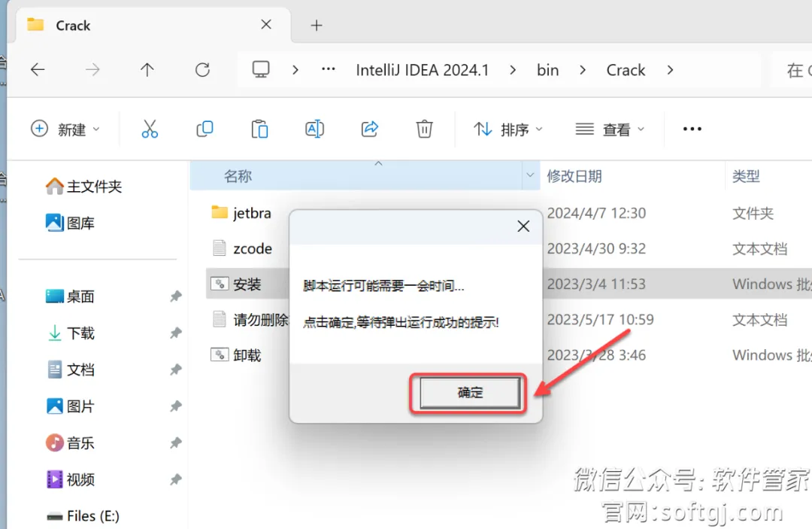Click the Crack breadcrumb segment
The image size is (812, 529).
(x=626, y=70)
